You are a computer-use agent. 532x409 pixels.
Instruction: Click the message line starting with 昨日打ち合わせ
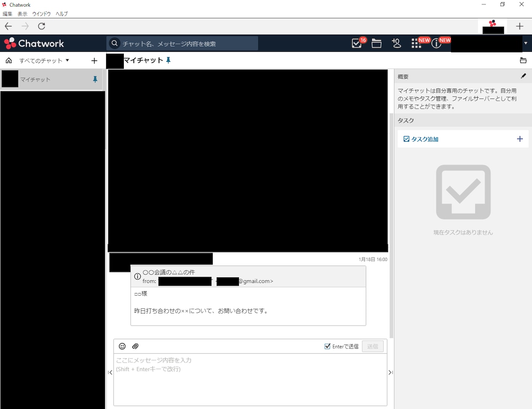pos(201,311)
